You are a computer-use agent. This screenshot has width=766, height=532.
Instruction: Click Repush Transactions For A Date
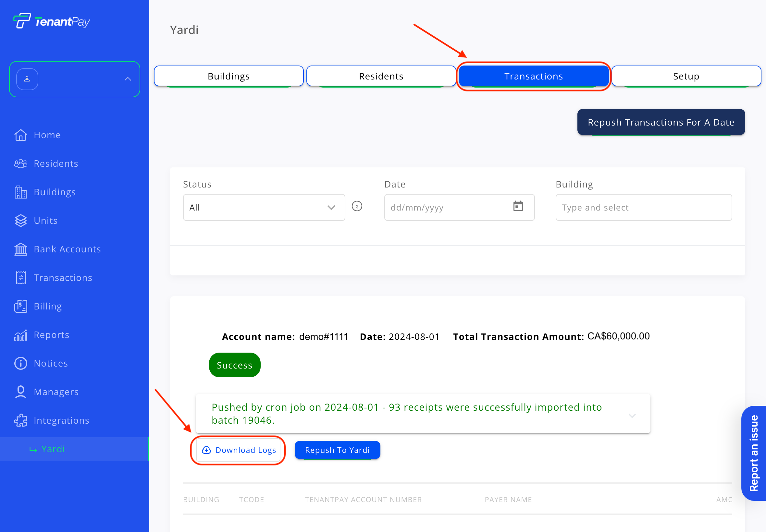coord(661,122)
